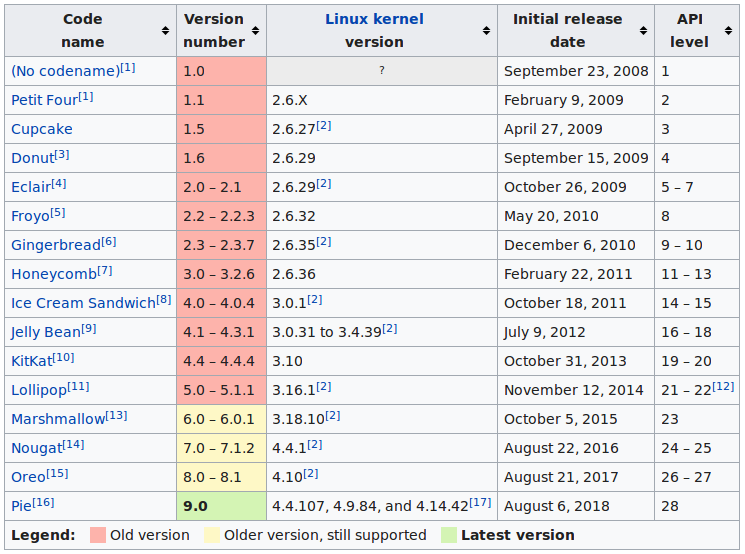Follow footnote [5] next to Froyo
The height and width of the screenshot is (554, 745).
58,213
